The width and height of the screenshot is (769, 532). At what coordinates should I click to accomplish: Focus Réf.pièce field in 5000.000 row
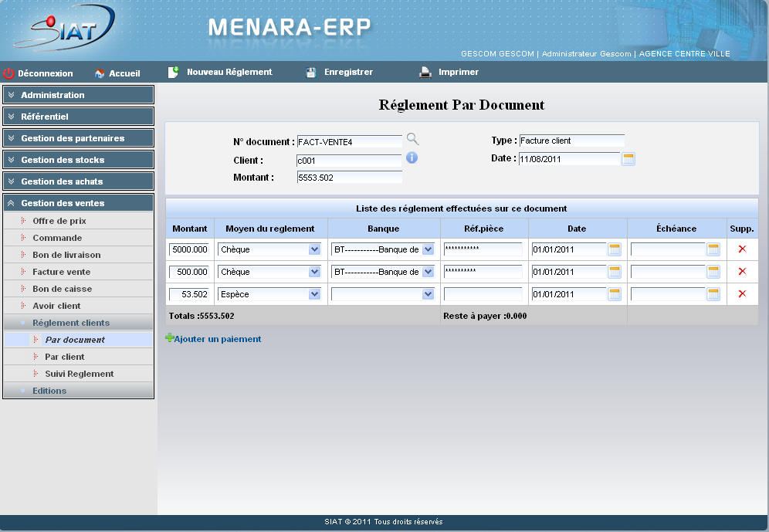483,249
